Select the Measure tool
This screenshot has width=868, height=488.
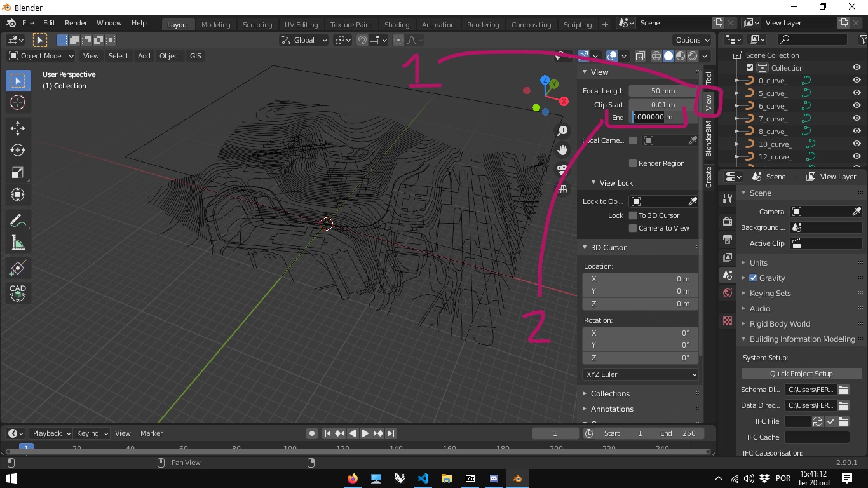click(18, 243)
